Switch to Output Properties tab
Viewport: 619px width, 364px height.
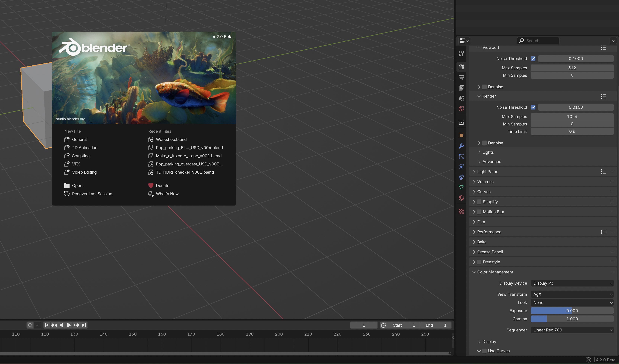click(461, 77)
